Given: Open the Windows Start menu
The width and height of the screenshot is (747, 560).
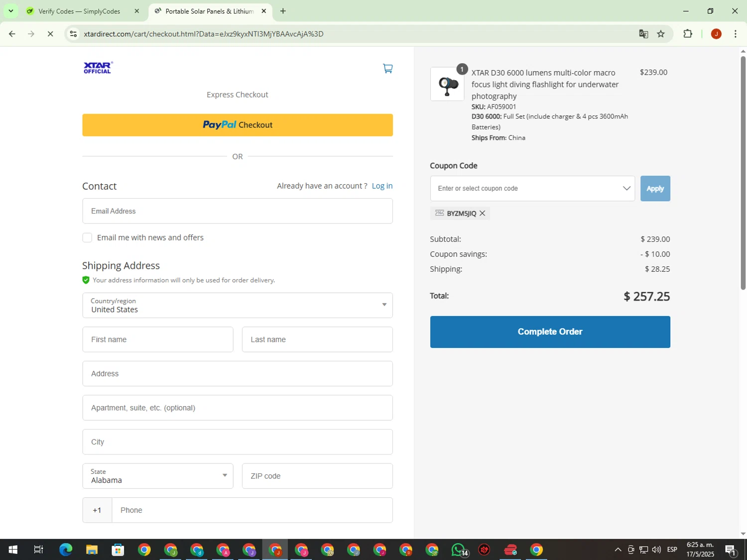Looking at the screenshot, I should pos(13,550).
